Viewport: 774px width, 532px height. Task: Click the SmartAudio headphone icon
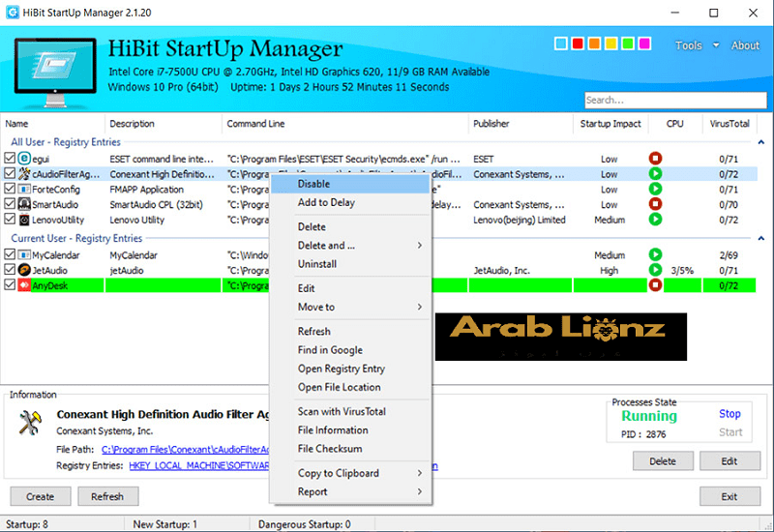24,204
